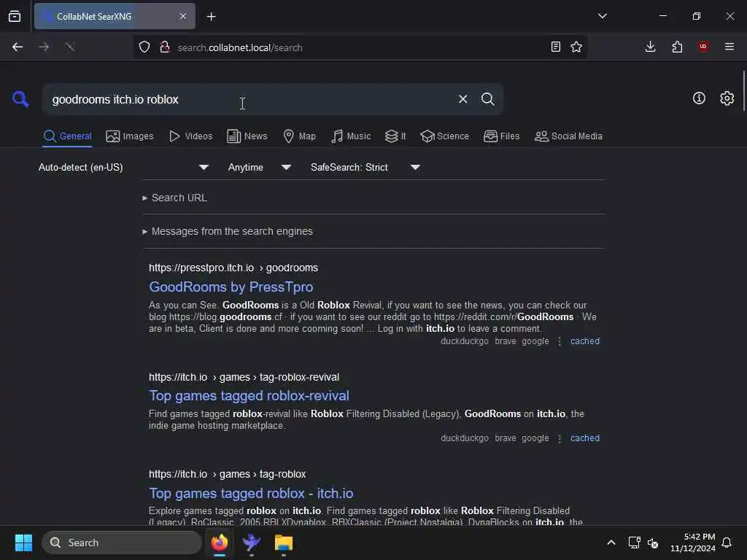Open a new browser tab

(211, 17)
